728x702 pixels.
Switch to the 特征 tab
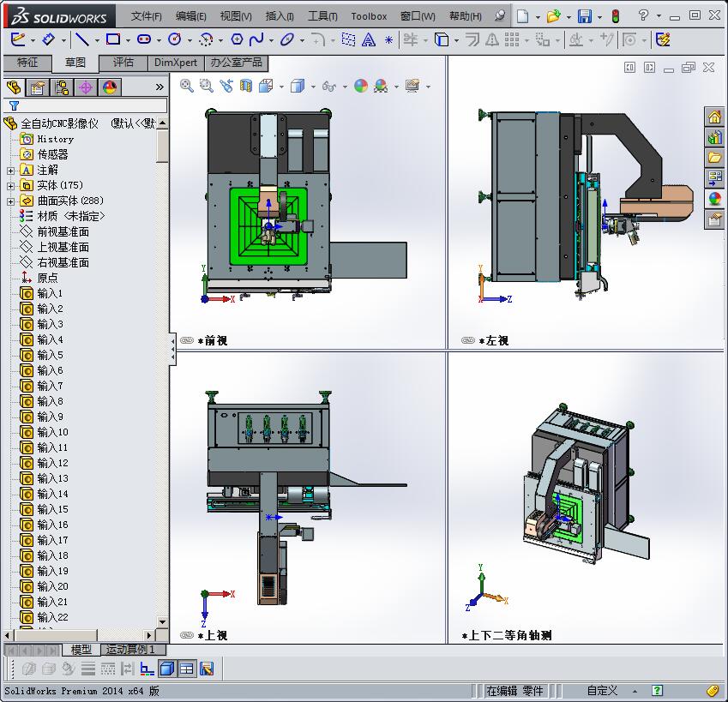pyautogui.click(x=27, y=63)
